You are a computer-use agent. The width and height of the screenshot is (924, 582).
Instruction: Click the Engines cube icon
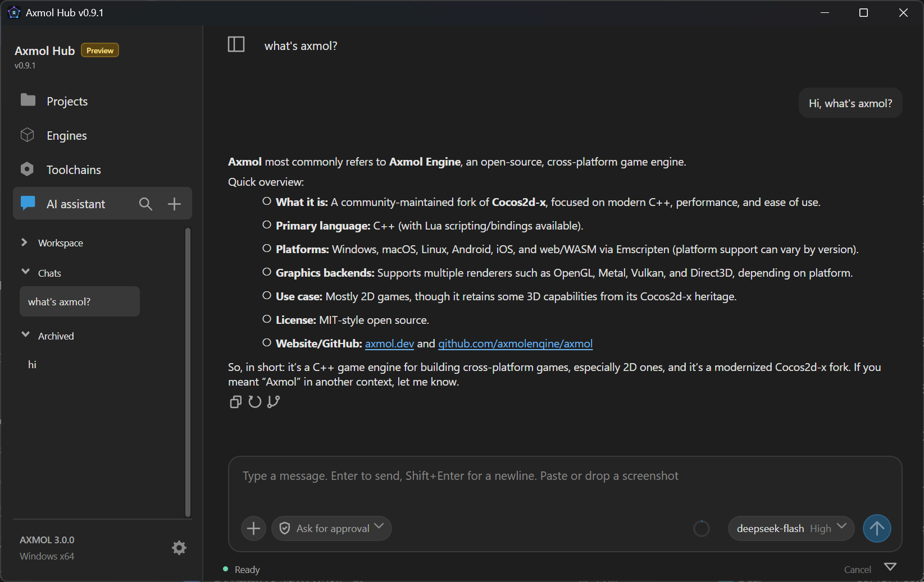tap(27, 135)
